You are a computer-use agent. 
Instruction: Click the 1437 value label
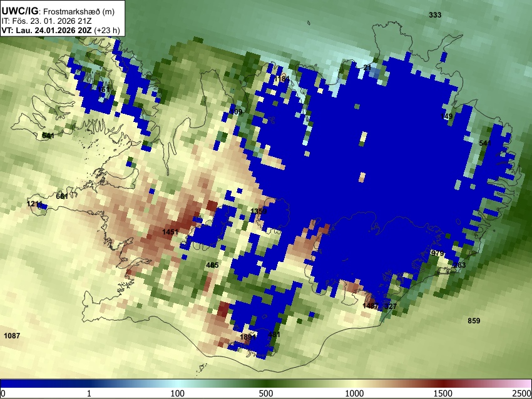[x=371, y=306]
